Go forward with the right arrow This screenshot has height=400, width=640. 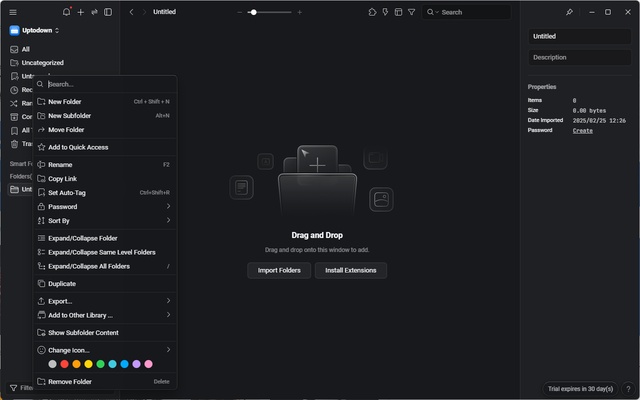144,12
